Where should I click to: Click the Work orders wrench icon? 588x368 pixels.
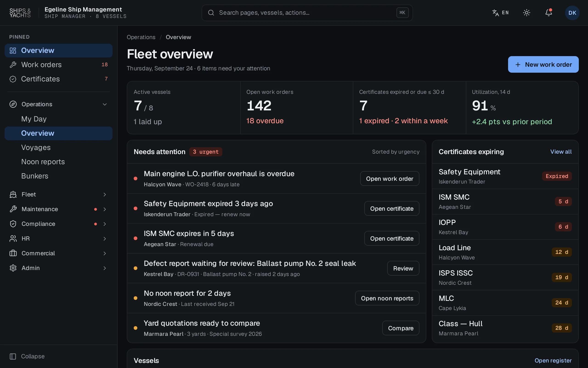(x=13, y=65)
